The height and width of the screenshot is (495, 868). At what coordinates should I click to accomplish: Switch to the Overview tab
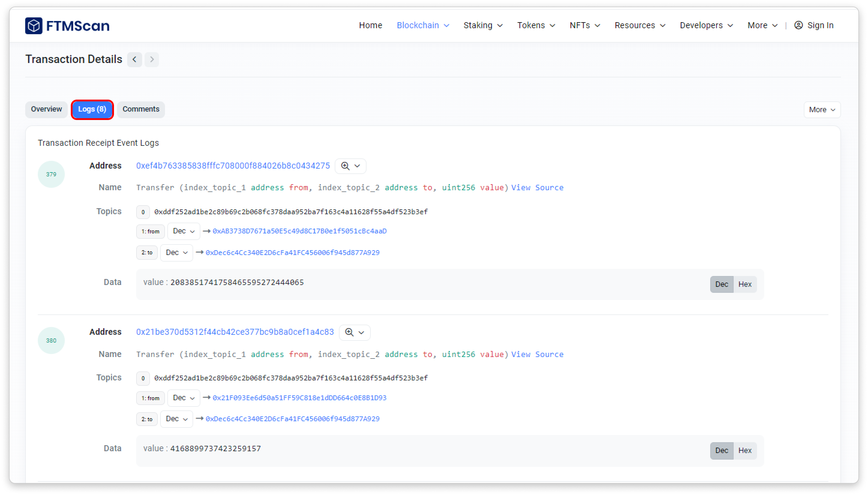pyautogui.click(x=46, y=109)
